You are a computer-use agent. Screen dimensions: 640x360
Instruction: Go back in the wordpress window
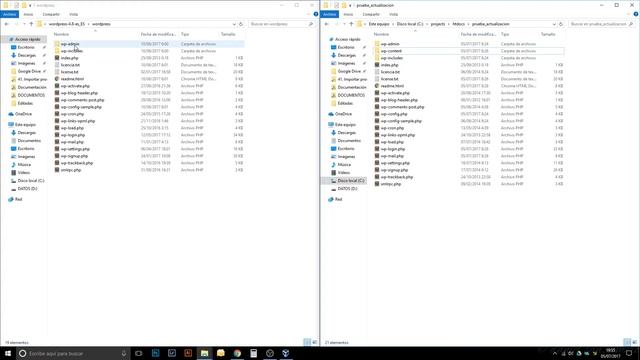(x=7, y=24)
